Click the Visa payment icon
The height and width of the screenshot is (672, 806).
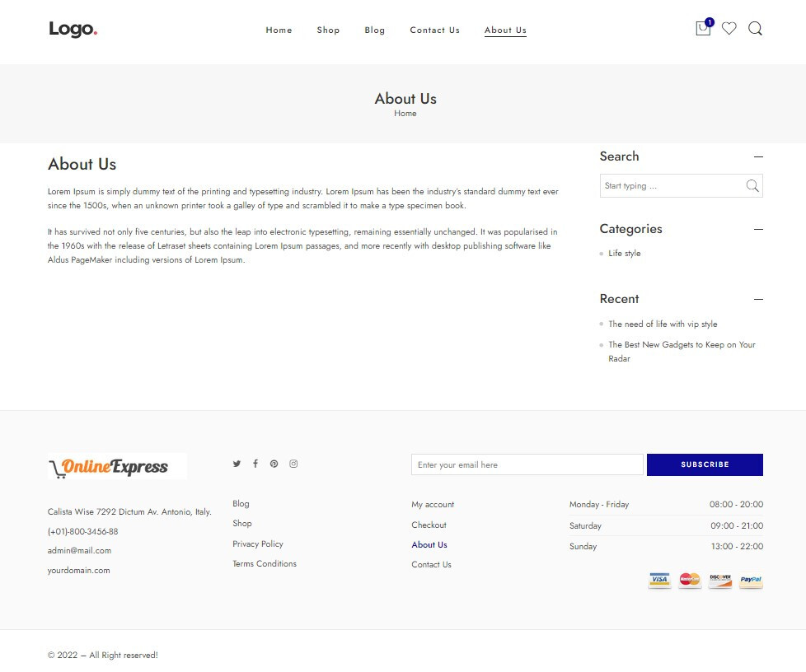(x=659, y=580)
